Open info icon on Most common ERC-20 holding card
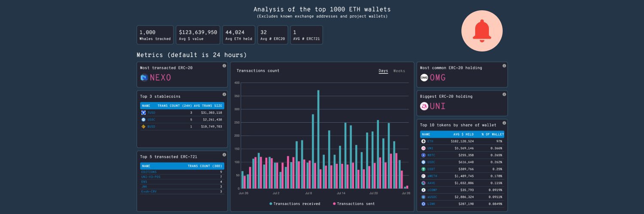Screen dimensions: 644x214 [x=504, y=66]
